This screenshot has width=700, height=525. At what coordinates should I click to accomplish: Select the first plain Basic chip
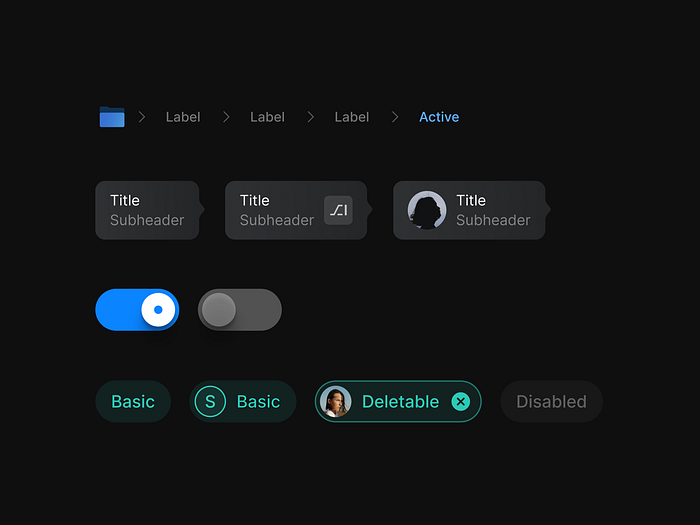point(133,402)
